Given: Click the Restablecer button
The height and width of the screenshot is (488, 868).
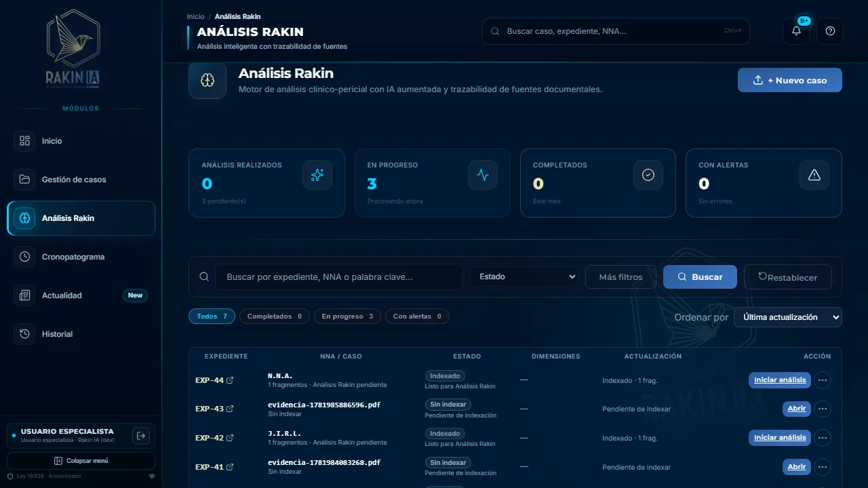Looking at the screenshot, I should click(788, 277).
